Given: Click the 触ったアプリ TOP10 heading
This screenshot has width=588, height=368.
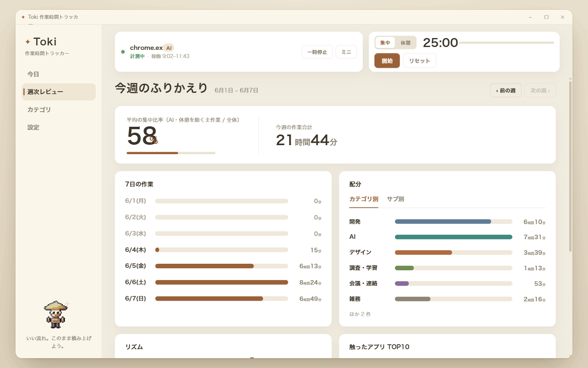Looking at the screenshot, I should [379, 347].
